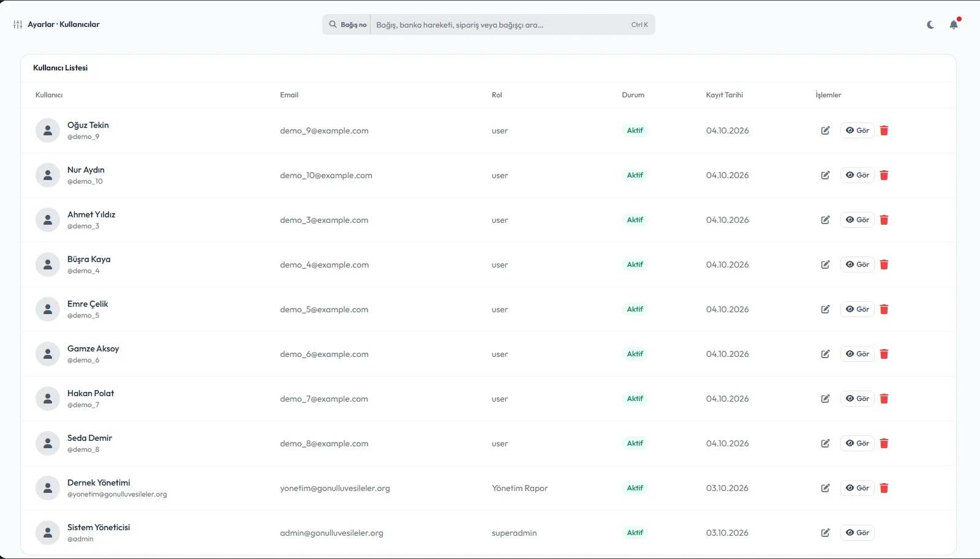980x559 pixels.
Task: Click the superadmin role cell
Action: tap(514, 533)
